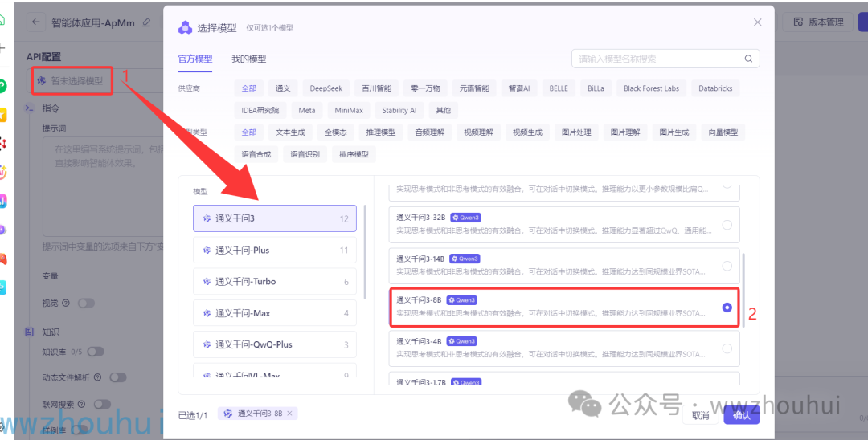868x440 pixels.
Task: Open the help icon beside 动态文件解析
Action: pos(97,377)
